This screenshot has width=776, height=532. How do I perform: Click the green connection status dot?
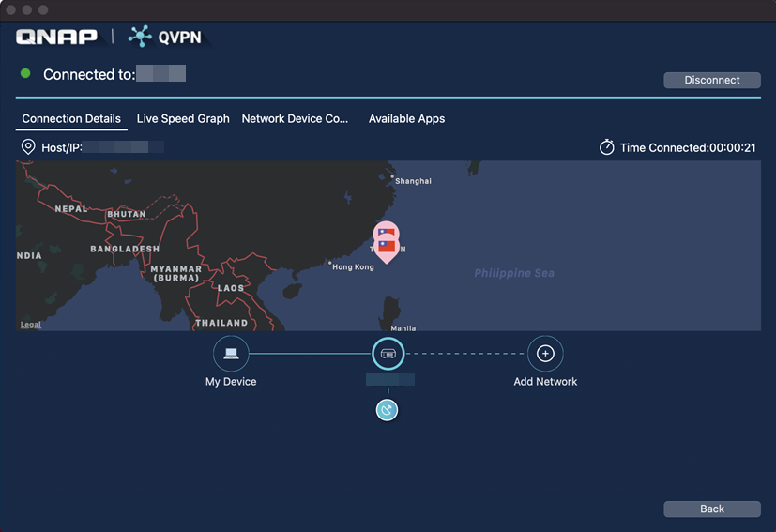pyautogui.click(x=25, y=74)
